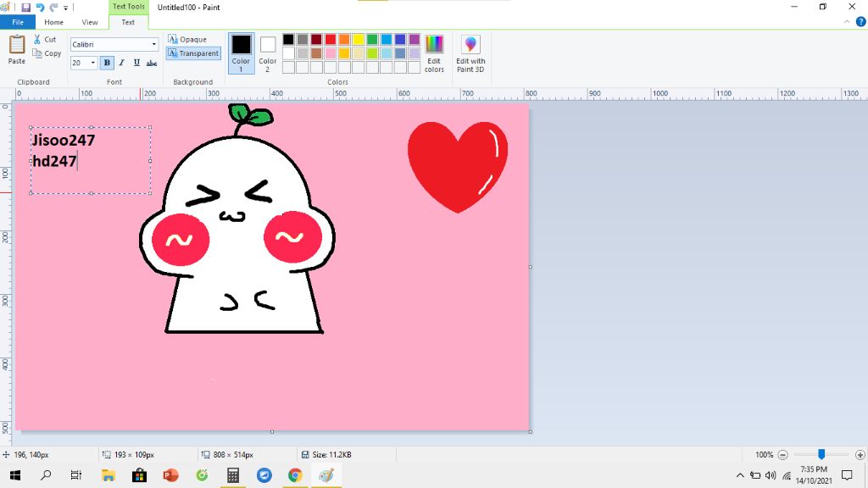
Task: Collapse the ribbon with the chevron
Action: click(x=847, y=22)
